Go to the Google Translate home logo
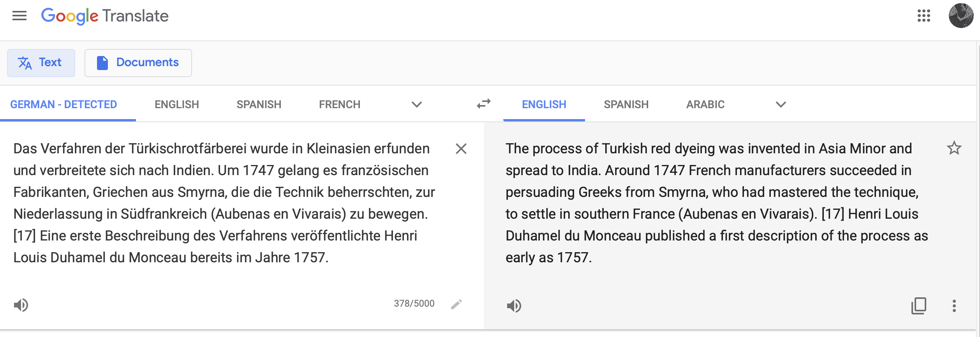This screenshot has height=337, width=980. pos(105,16)
